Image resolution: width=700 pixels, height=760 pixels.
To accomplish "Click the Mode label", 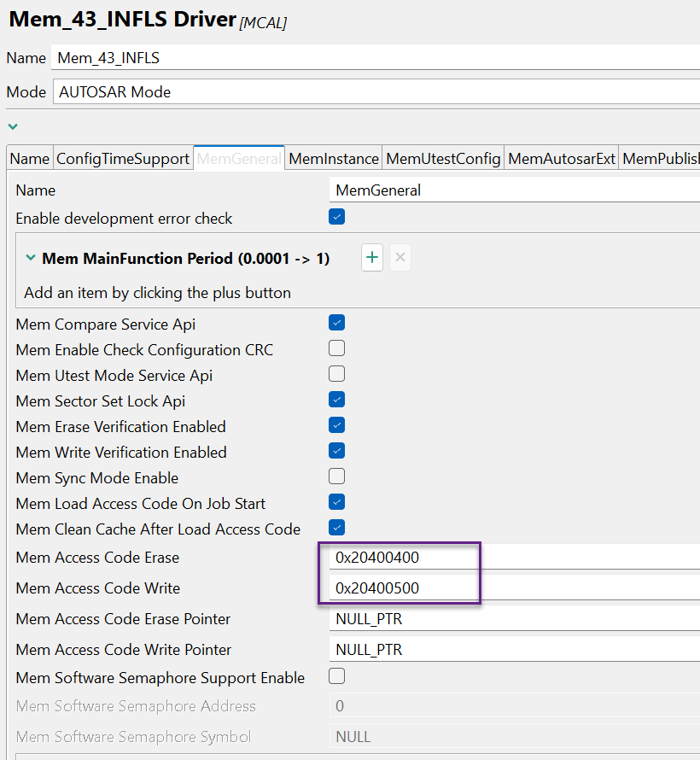I will (26, 92).
